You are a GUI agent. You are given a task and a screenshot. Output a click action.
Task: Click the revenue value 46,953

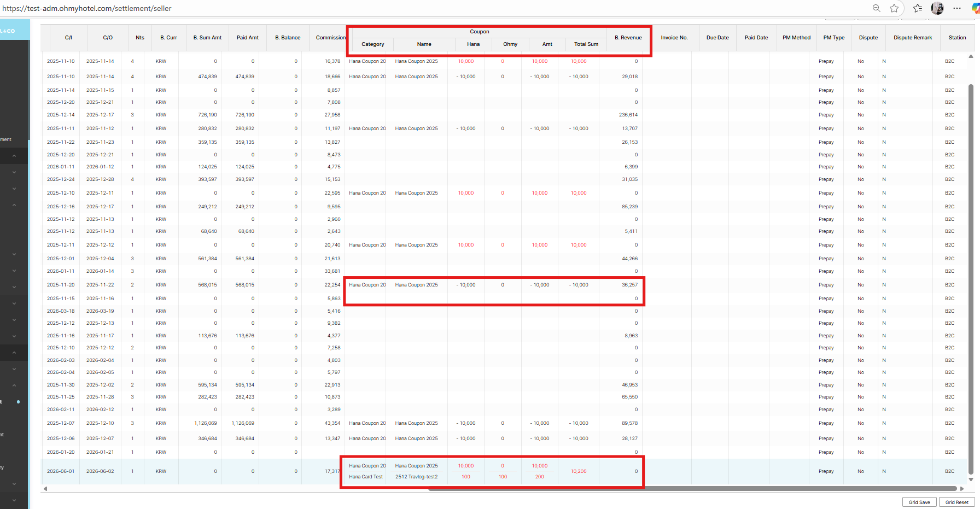[630, 385]
